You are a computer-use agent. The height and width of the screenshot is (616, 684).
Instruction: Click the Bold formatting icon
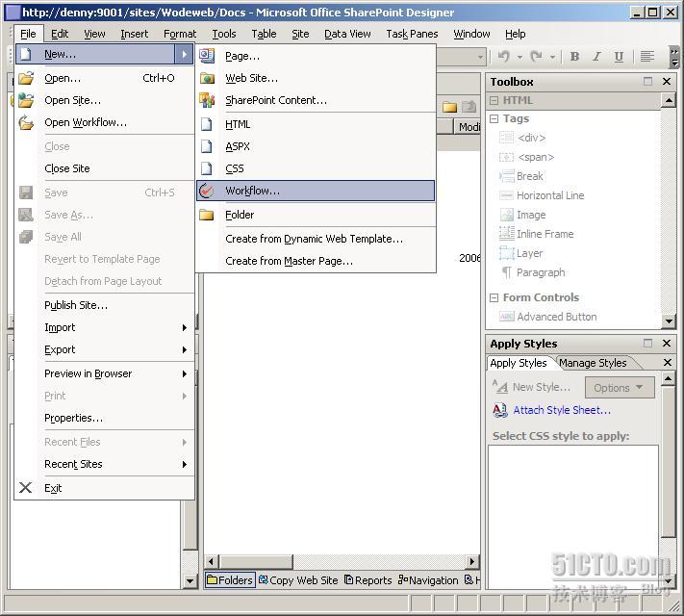574,57
